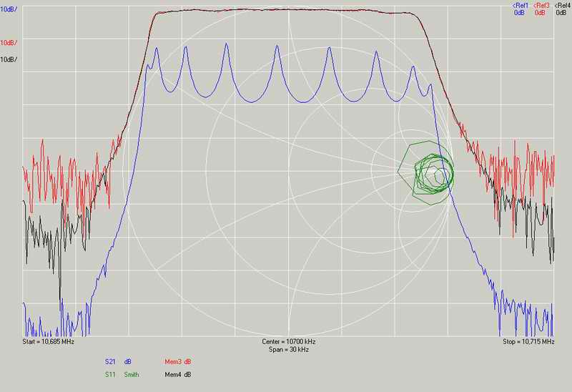The width and height of the screenshot is (572, 392).
Task: Select the S21 trace label
Action: (x=110, y=362)
